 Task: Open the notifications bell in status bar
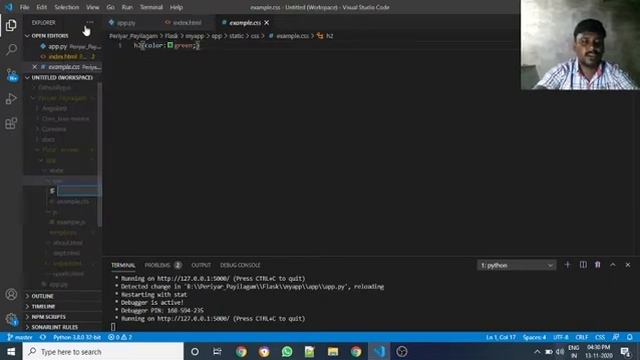[630, 337]
